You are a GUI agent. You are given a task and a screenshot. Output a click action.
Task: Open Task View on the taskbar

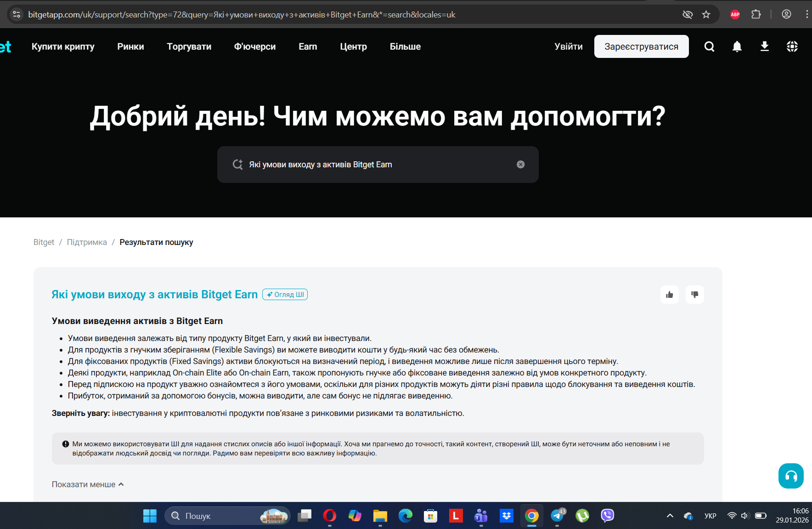[x=304, y=516]
